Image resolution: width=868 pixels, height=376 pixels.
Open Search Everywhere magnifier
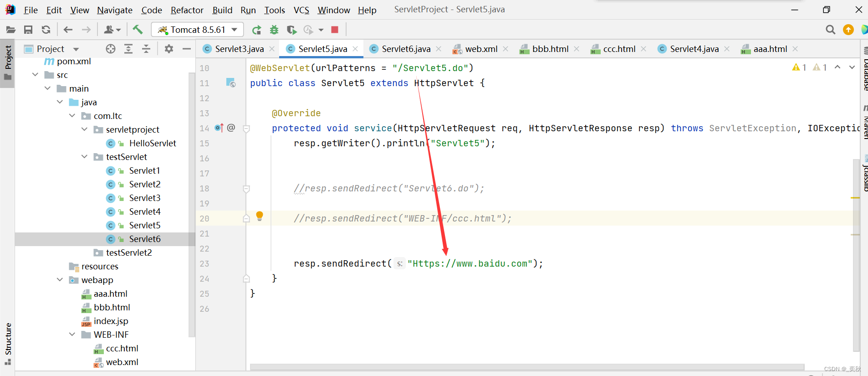coord(831,30)
